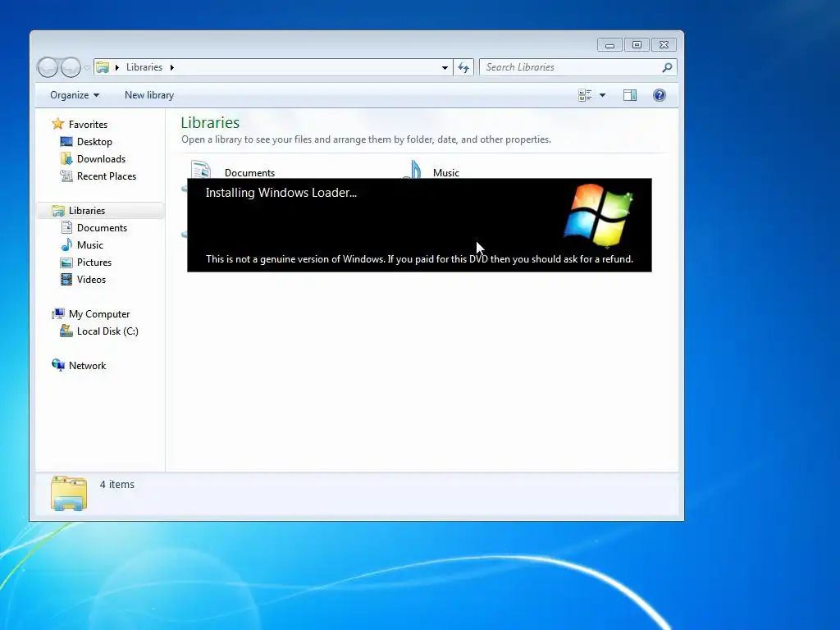
Task: Select Favorites in navigation pane
Action: [x=88, y=125]
